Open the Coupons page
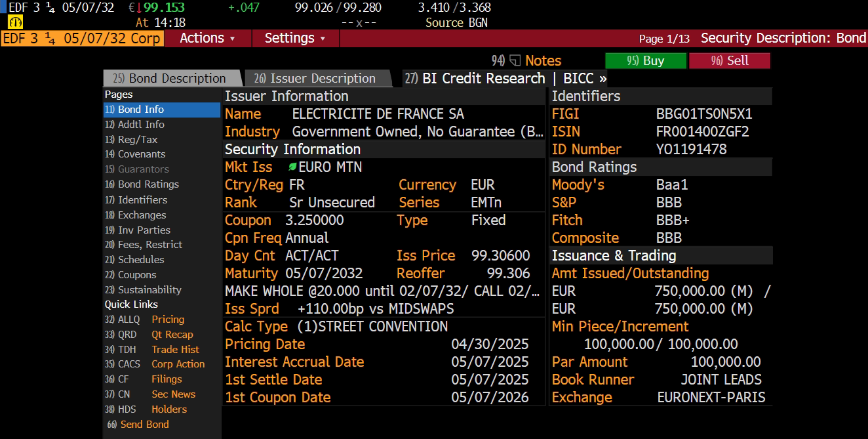This screenshot has height=439, width=868. pyautogui.click(x=162, y=275)
